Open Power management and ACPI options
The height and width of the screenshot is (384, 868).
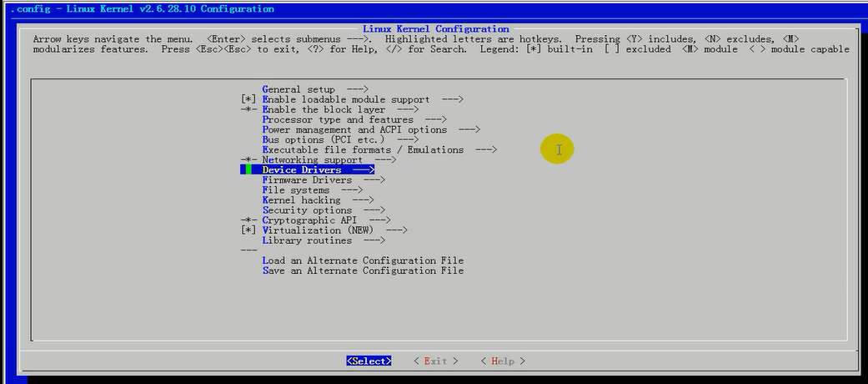click(x=371, y=129)
